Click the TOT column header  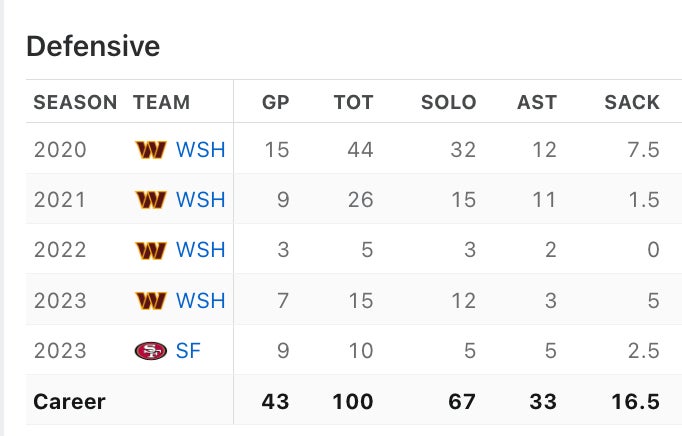point(353,102)
